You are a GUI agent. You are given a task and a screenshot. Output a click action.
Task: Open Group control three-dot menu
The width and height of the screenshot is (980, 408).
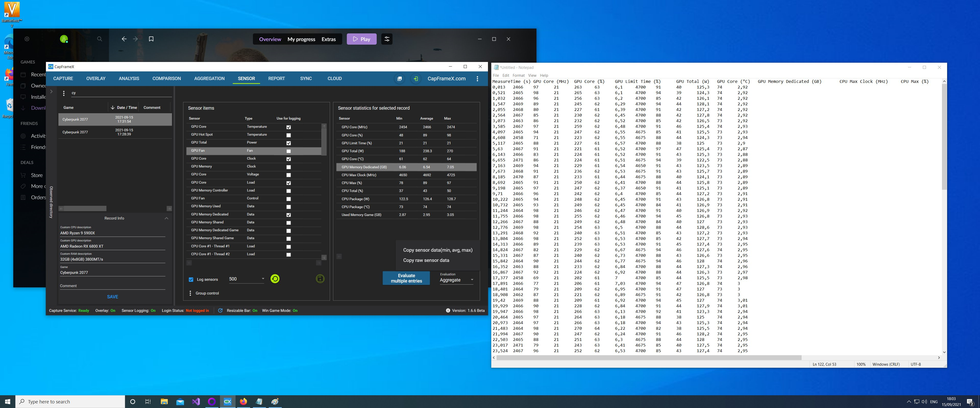click(190, 293)
